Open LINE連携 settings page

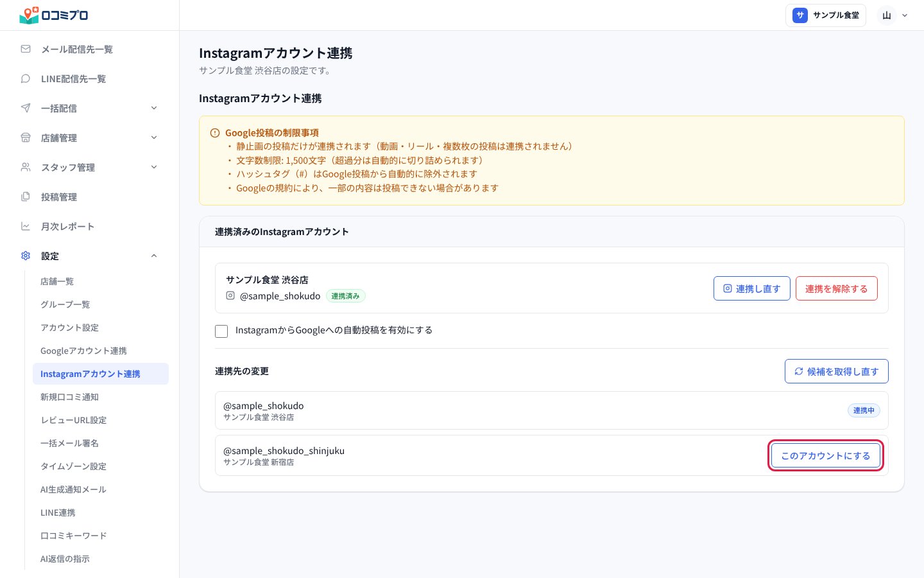pyautogui.click(x=101, y=512)
